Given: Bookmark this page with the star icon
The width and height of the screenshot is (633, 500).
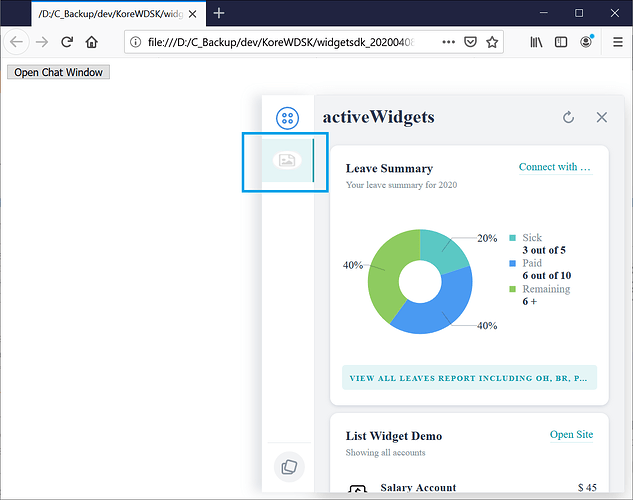Looking at the screenshot, I should coord(492,42).
